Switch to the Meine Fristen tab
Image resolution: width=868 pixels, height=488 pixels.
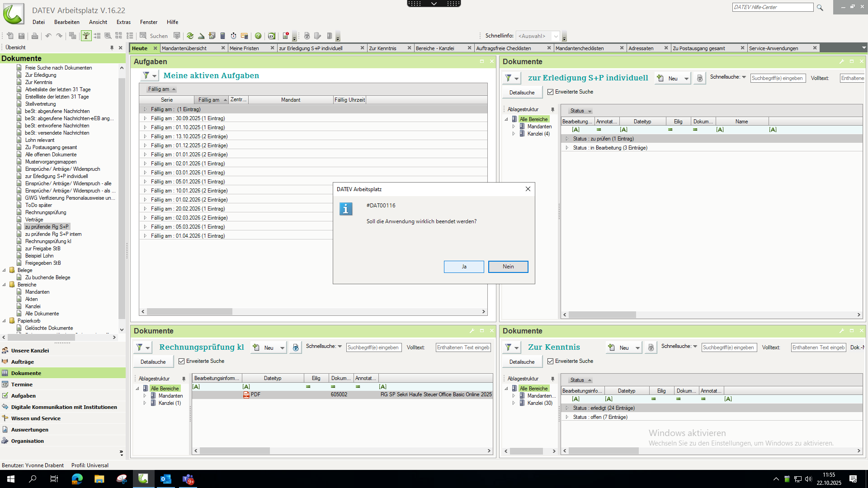pos(244,48)
